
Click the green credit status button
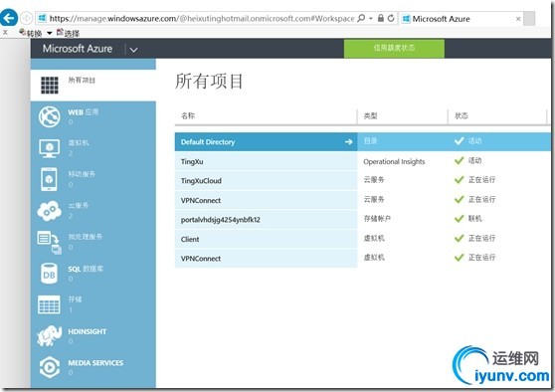(394, 48)
